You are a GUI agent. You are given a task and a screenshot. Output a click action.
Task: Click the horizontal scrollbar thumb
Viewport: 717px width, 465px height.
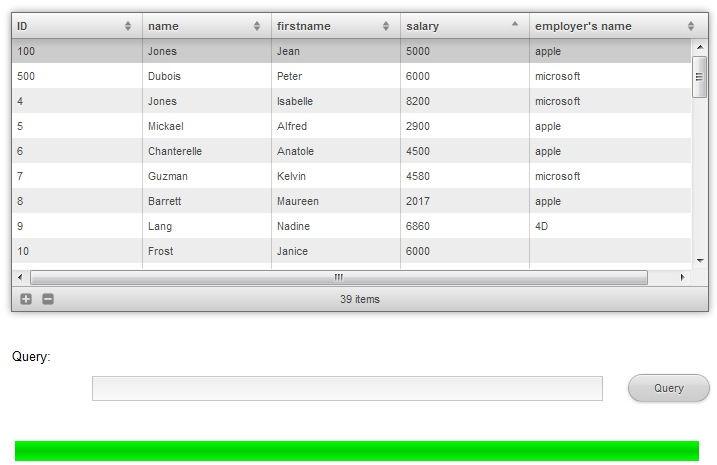(338, 277)
